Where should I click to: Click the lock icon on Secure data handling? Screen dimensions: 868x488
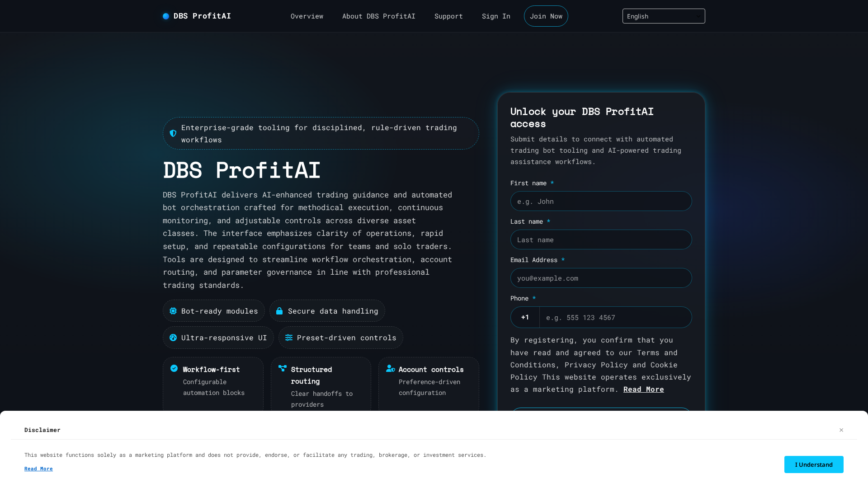click(279, 311)
